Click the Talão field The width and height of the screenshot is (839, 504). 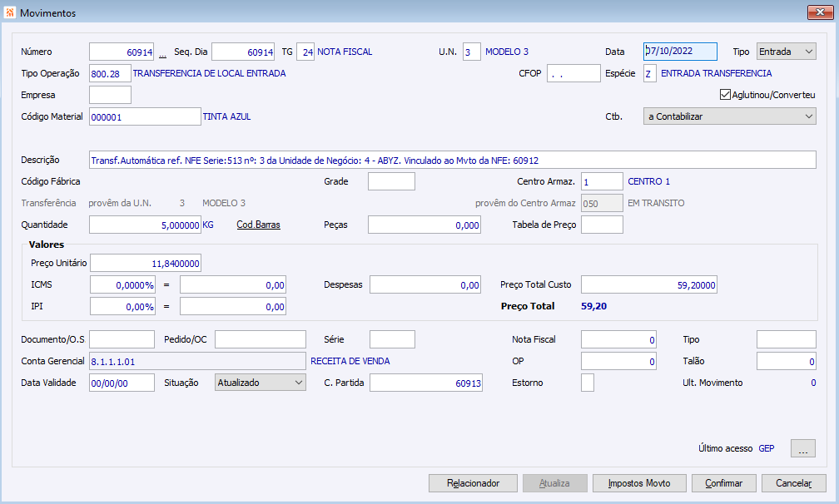pyautogui.click(x=786, y=361)
